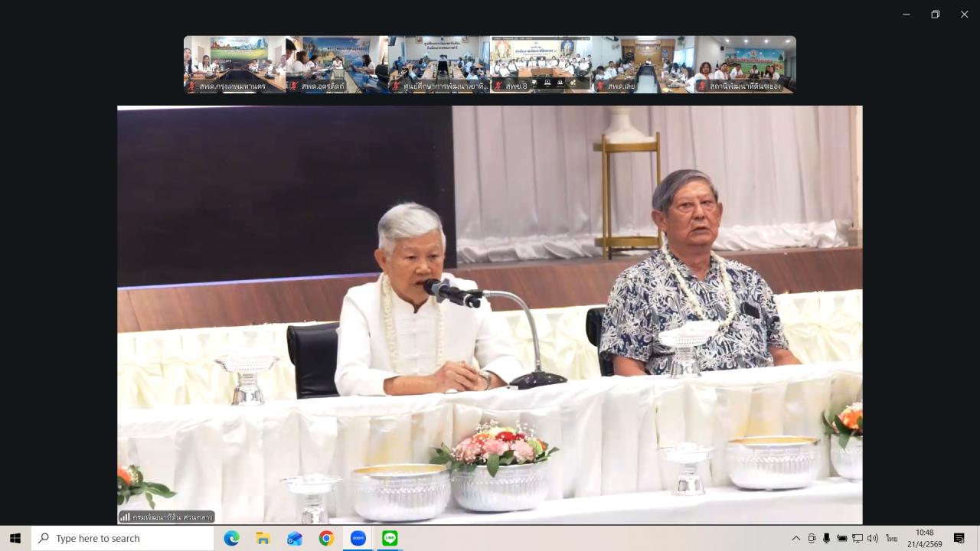Switch input language via the ไทย indicator
Image resolution: width=980 pixels, height=551 pixels.
[891, 539]
